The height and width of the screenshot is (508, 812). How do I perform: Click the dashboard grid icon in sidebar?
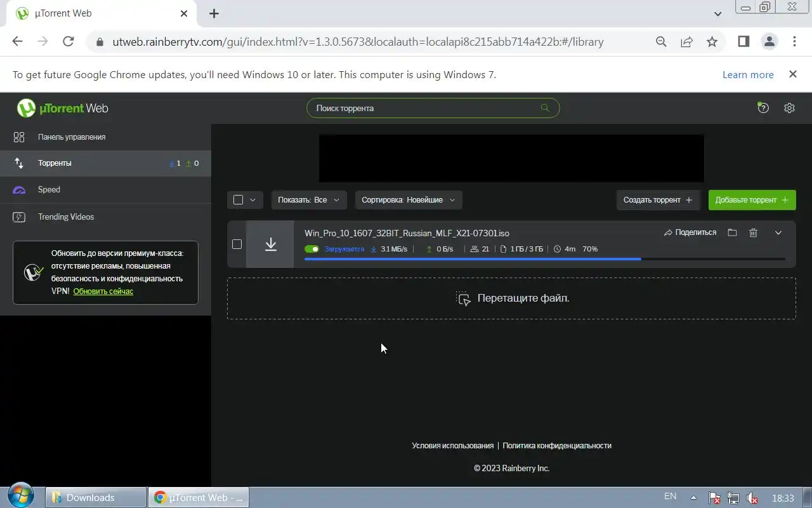19,137
